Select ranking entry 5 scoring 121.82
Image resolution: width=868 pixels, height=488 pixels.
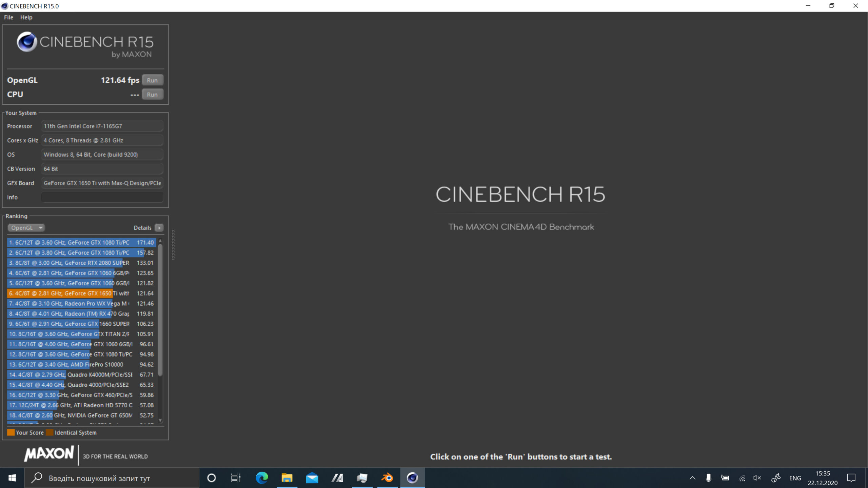click(81, 283)
